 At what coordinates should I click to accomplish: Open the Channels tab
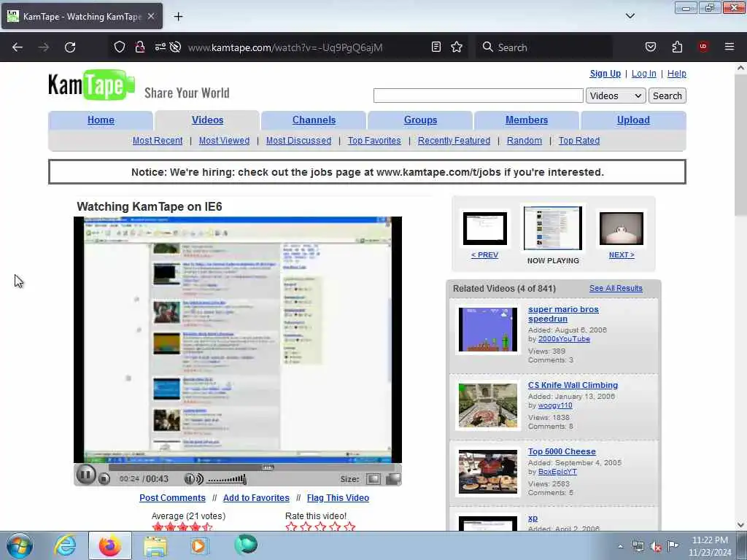[314, 120]
